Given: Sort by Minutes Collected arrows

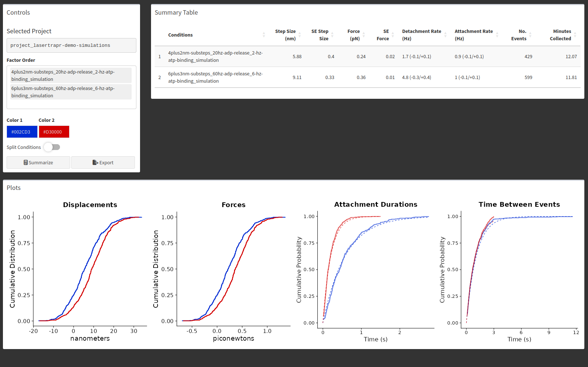Looking at the screenshot, I should (x=575, y=35).
